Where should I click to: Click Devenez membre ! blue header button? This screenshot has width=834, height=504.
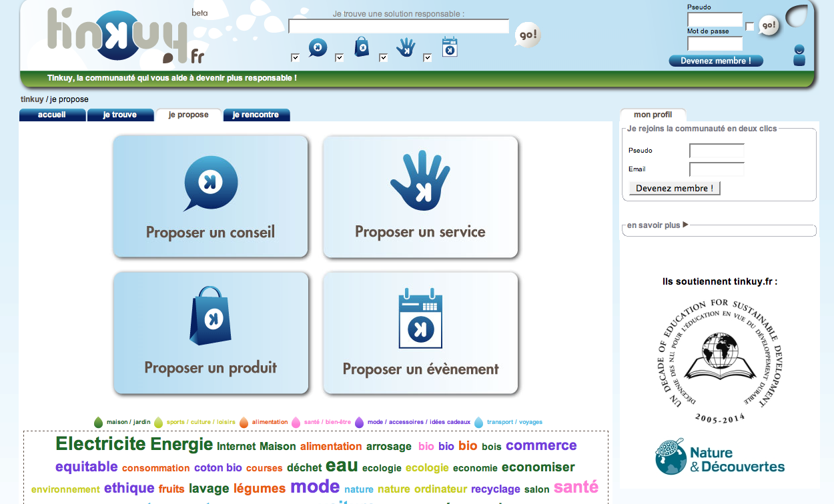[716, 61]
